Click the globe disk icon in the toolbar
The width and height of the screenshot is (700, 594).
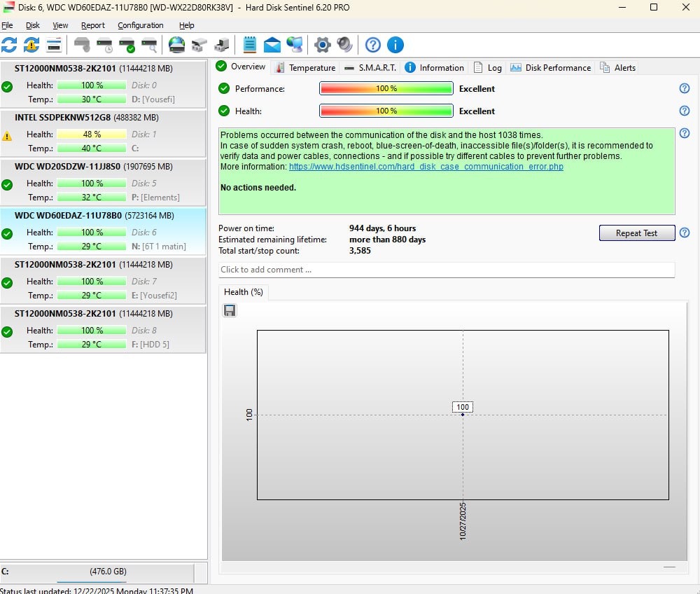[x=177, y=45]
